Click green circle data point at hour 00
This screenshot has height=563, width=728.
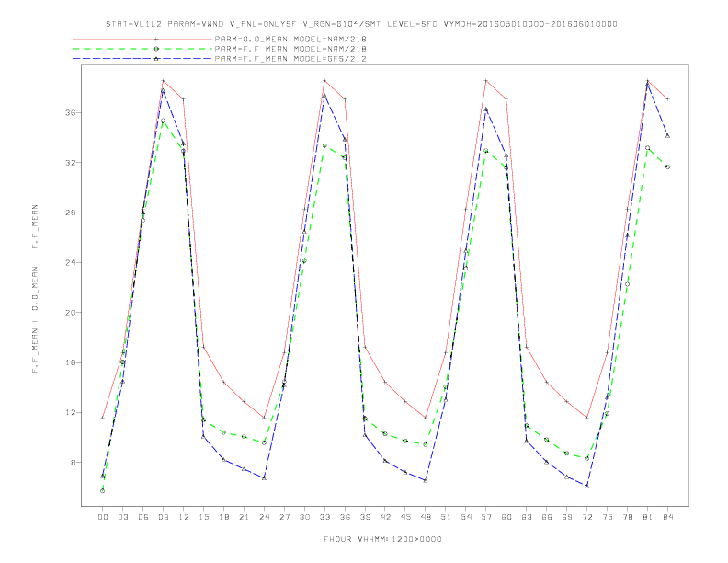(x=103, y=491)
